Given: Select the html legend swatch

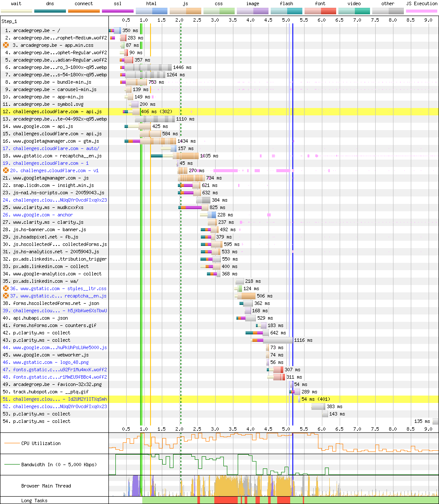Looking at the screenshot, I should [x=151, y=11].
